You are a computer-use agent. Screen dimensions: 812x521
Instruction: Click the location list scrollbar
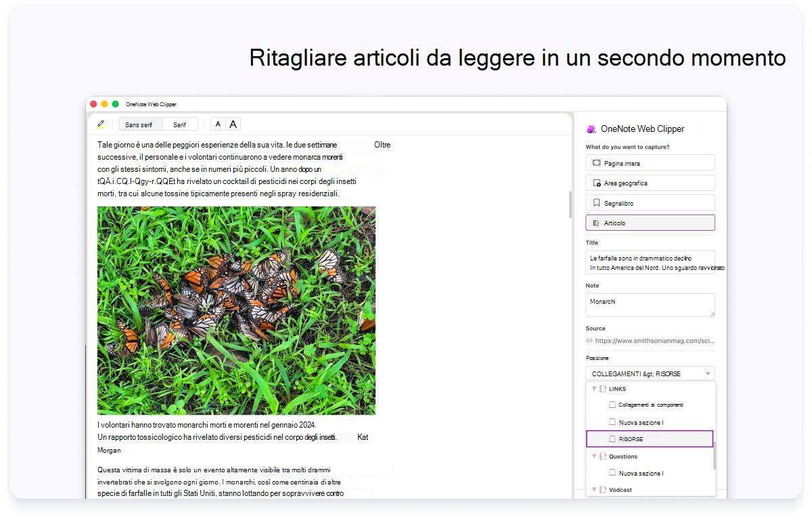(x=715, y=455)
